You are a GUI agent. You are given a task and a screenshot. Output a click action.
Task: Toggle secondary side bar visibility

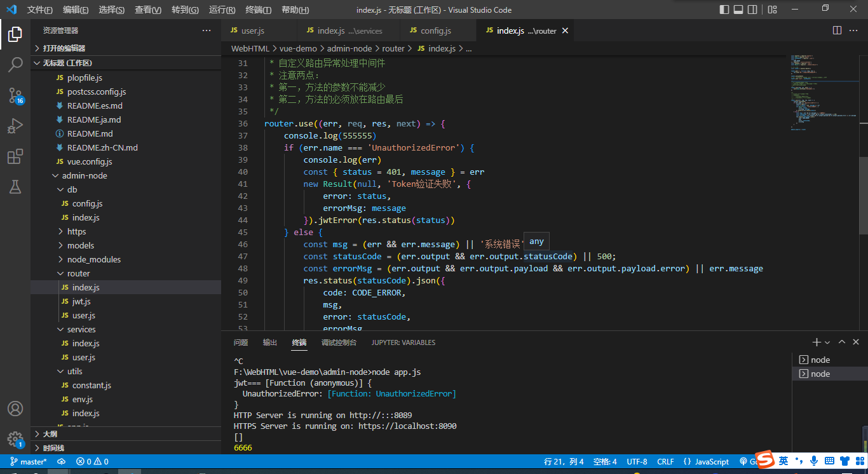pyautogui.click(x=753, y=10)
